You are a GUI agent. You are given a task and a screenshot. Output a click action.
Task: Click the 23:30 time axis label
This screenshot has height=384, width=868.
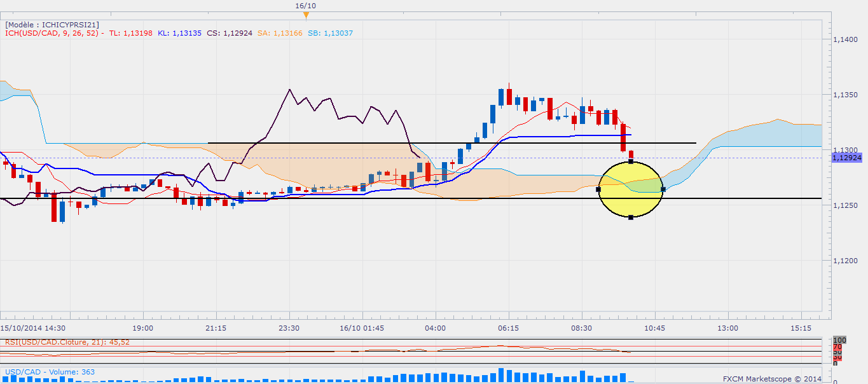289,328
